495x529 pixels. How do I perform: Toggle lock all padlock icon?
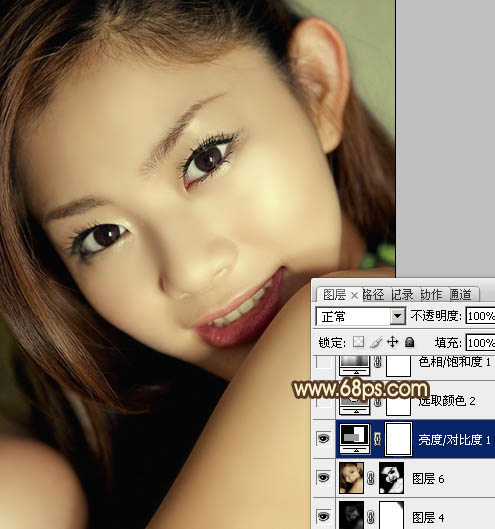(x=409, y=342)
